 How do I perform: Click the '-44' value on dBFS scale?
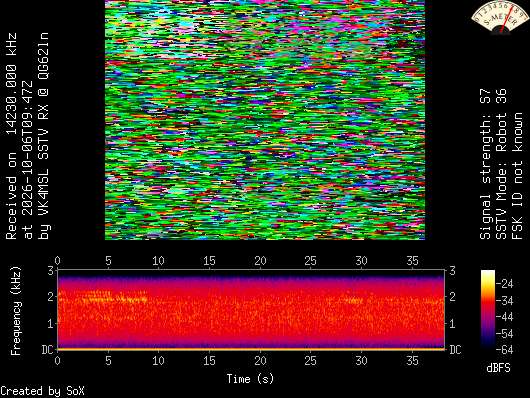point(505,317)
